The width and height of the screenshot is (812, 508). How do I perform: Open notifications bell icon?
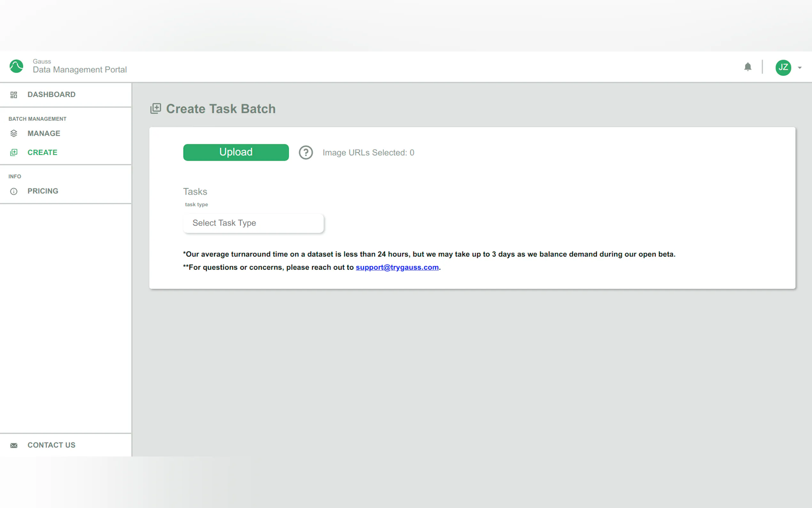click(747, 67)
